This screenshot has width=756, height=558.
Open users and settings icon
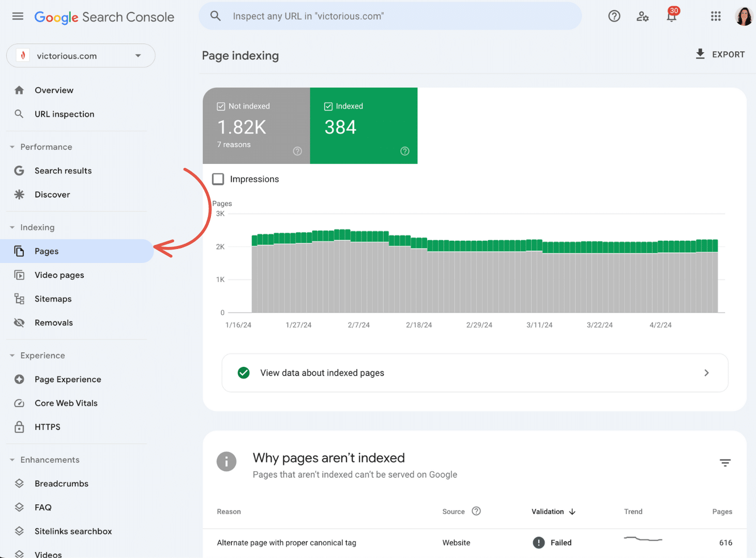pyautogui.click(x=643, y=16)
